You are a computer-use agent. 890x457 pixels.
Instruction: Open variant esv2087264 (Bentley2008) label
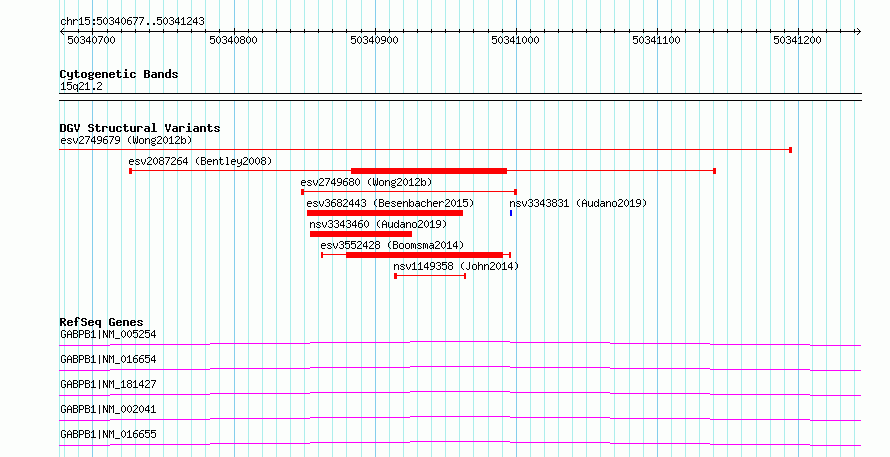pyautogui.click(x=200, y=161)
